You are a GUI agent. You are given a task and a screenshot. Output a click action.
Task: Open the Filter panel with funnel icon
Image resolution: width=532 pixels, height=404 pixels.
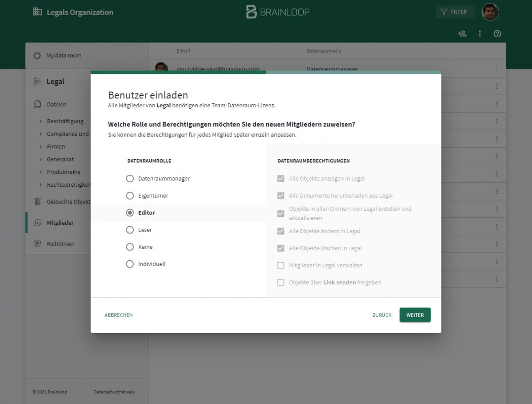455,12
